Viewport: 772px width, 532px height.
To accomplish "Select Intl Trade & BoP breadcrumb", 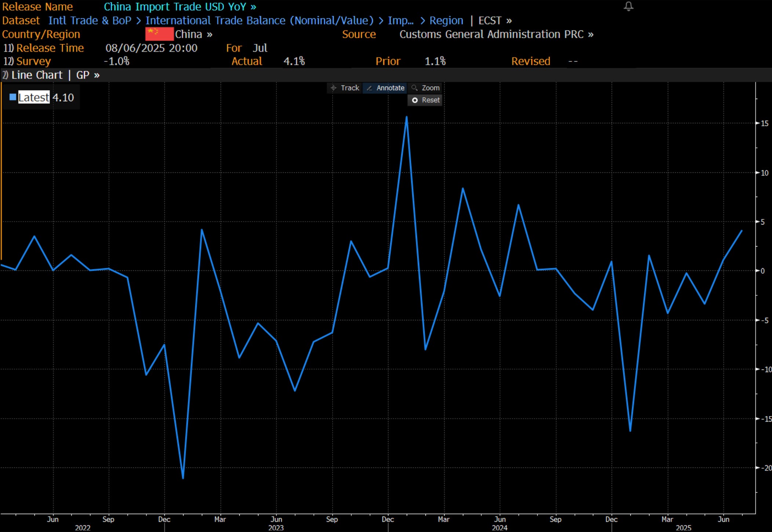I will (90, 21).
